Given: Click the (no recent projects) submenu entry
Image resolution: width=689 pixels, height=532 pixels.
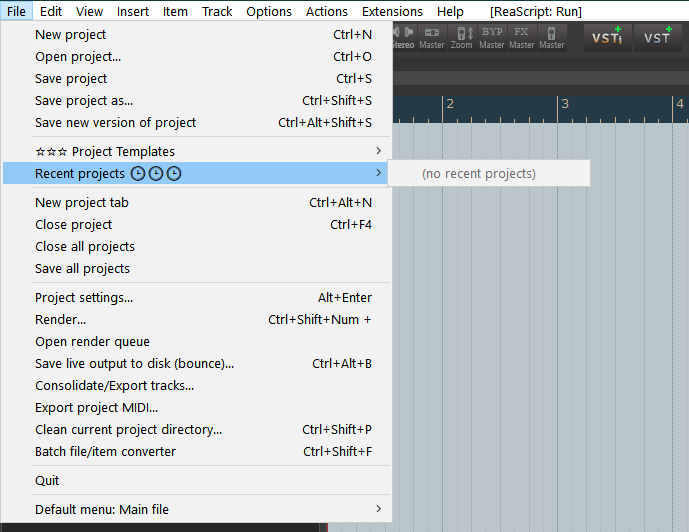Looking at the screenshot, I should pos(489,173).
